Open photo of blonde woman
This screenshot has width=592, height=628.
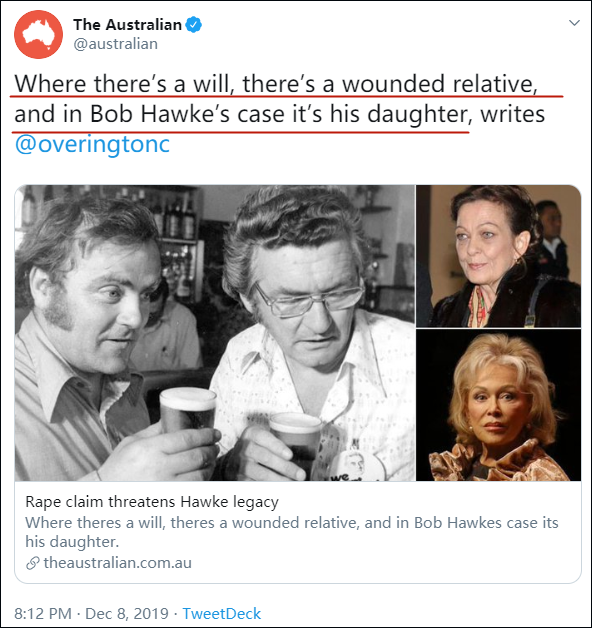[498, 405]
